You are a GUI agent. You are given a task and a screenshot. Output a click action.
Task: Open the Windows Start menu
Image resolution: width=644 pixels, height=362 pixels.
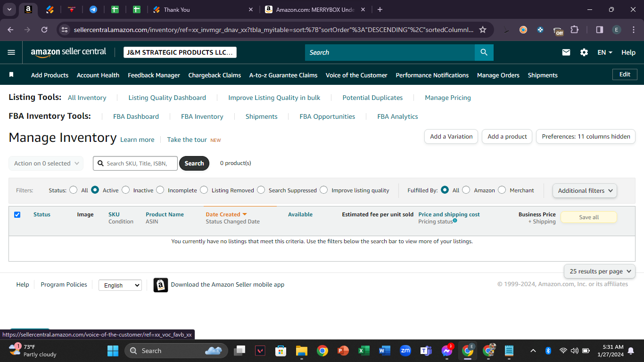(113, 351)
